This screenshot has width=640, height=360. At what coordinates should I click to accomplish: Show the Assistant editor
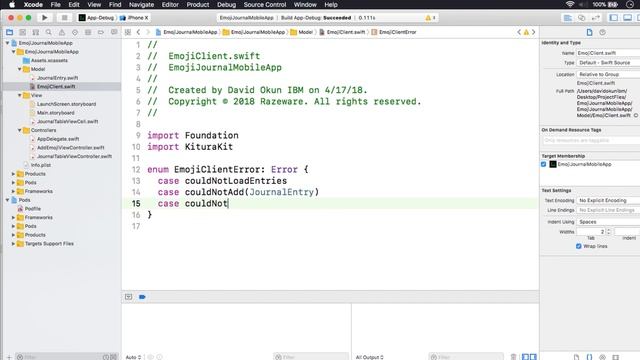pos(582,18)
